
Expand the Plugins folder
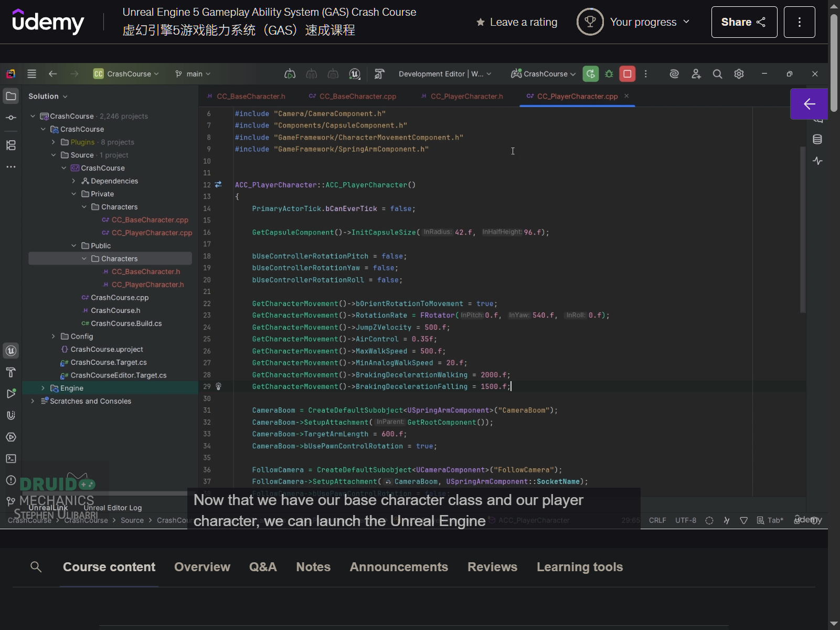click(x=53, y=142)
